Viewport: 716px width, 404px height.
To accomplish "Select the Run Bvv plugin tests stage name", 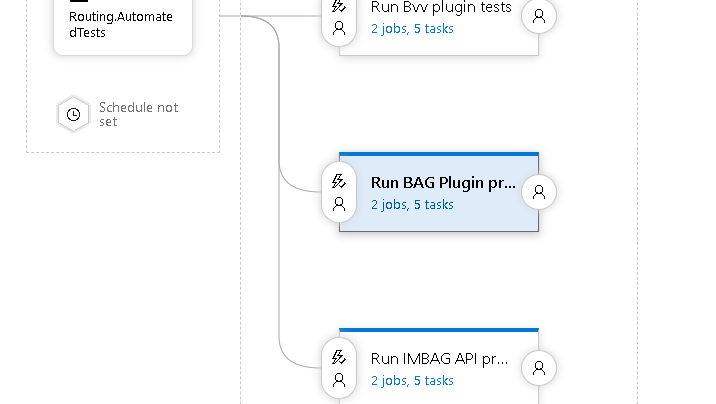I will (x=441, y=7).
